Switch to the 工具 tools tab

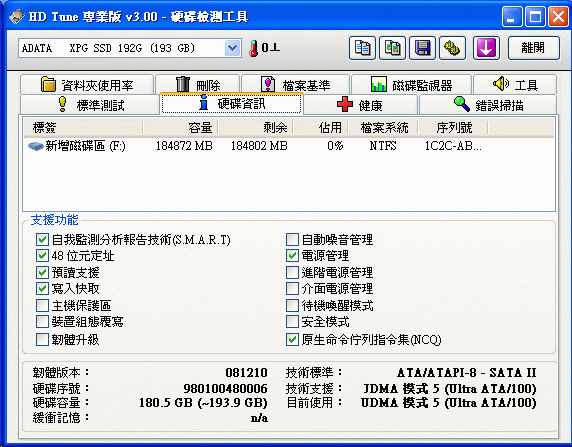515,85
